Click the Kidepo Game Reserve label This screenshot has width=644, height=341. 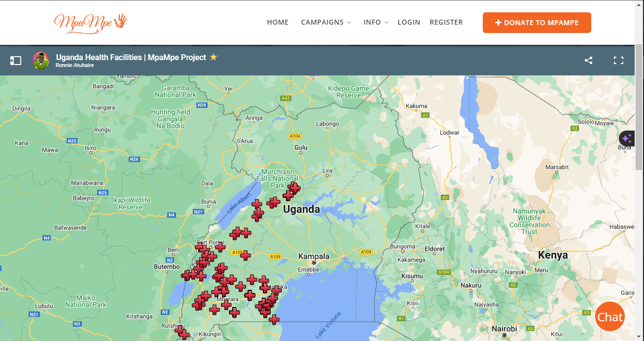click(x=349, y=92)
